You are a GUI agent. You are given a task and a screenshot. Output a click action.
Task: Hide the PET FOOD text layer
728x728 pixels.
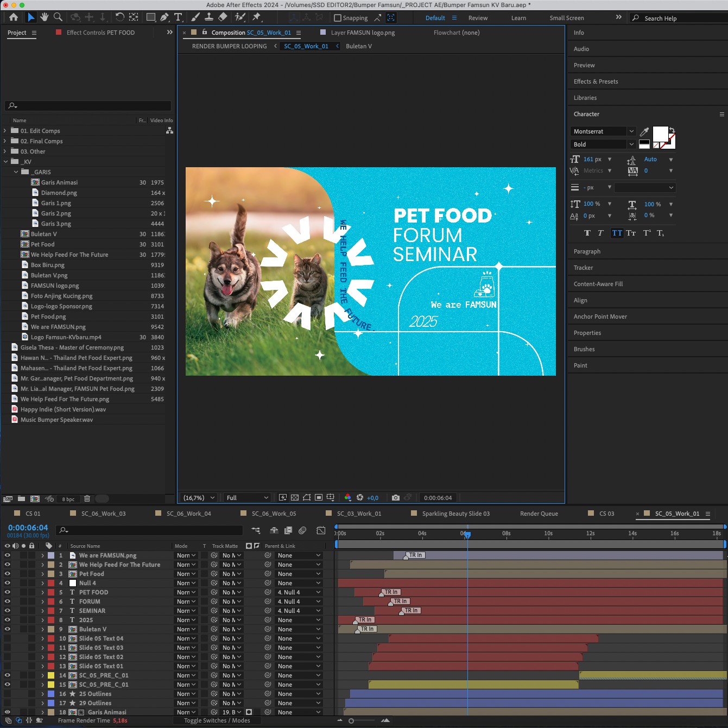tap(8, 592)
